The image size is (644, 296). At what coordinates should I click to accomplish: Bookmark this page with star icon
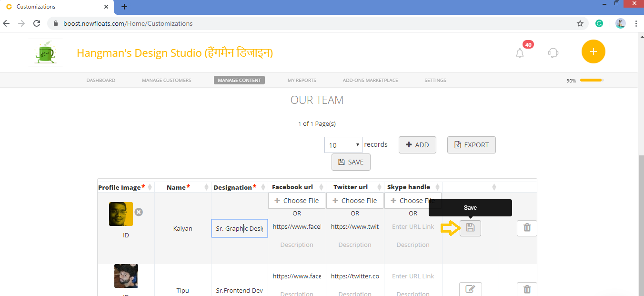pyautogui.click(x=580, y=23)
